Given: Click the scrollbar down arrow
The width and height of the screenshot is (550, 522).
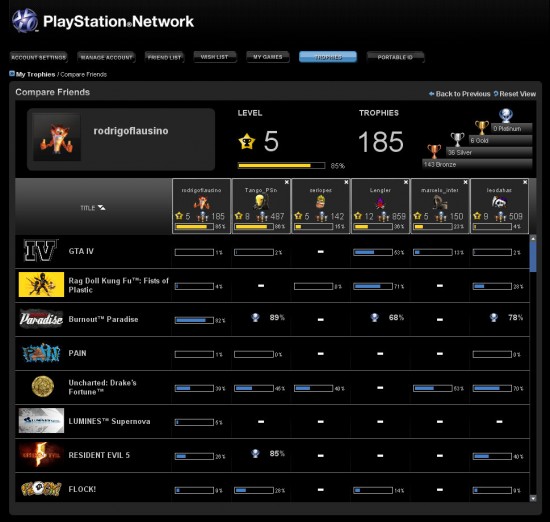Looking at the screenshot, I should point(533,498).
